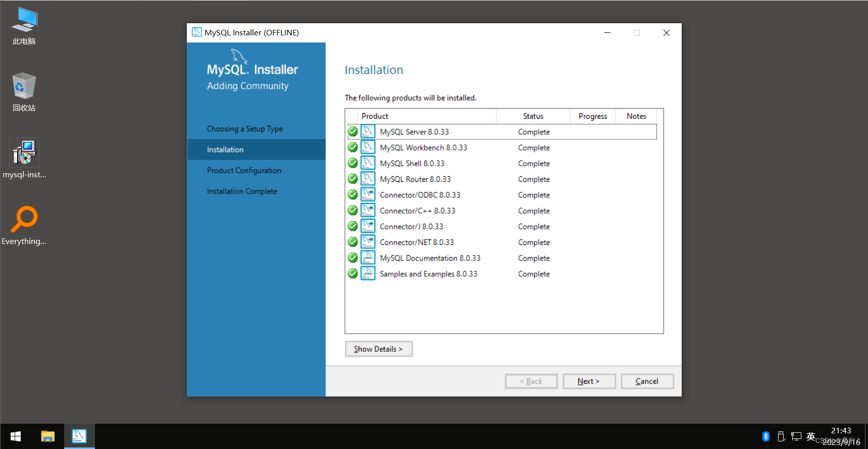Image resolution: width=868 pixels, height=449 pixels.
Task: Select the Connector/C++ 8.0.33 row text
Action: coord(418,211)
